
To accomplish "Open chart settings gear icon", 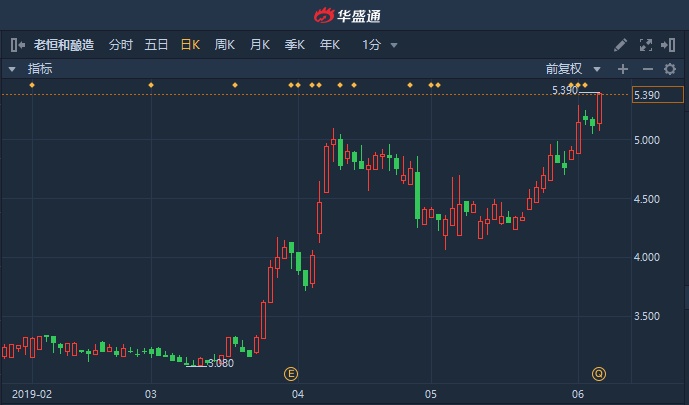I will (670, 69).
